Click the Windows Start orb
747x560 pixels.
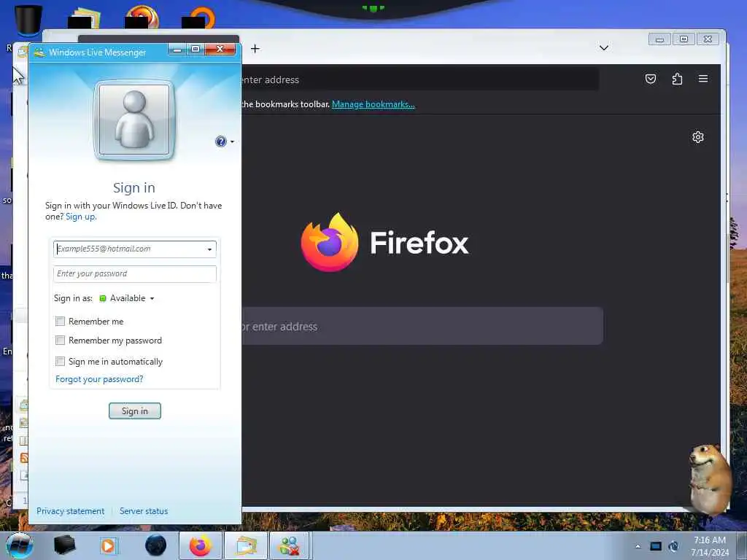20,545
